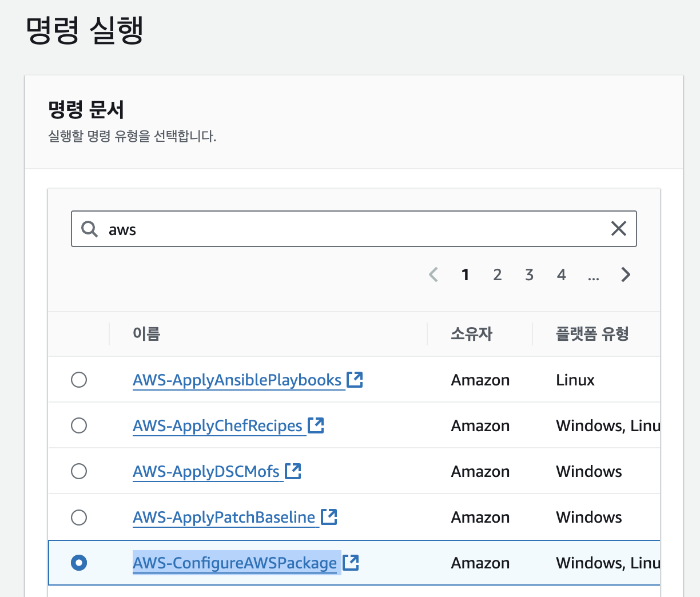The image size is (700, 597).
Task: Select page 2 in pagination
Action: tap(498, 275)
